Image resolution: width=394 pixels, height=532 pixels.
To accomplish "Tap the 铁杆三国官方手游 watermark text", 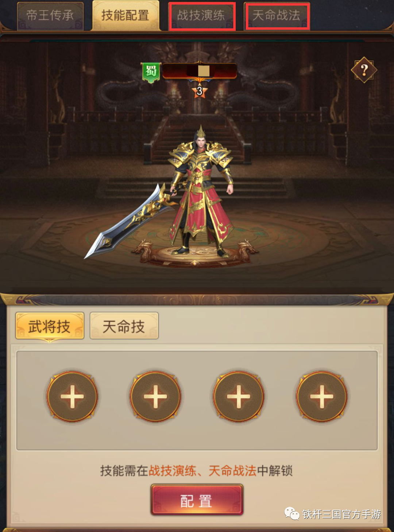I will [341, 514].
